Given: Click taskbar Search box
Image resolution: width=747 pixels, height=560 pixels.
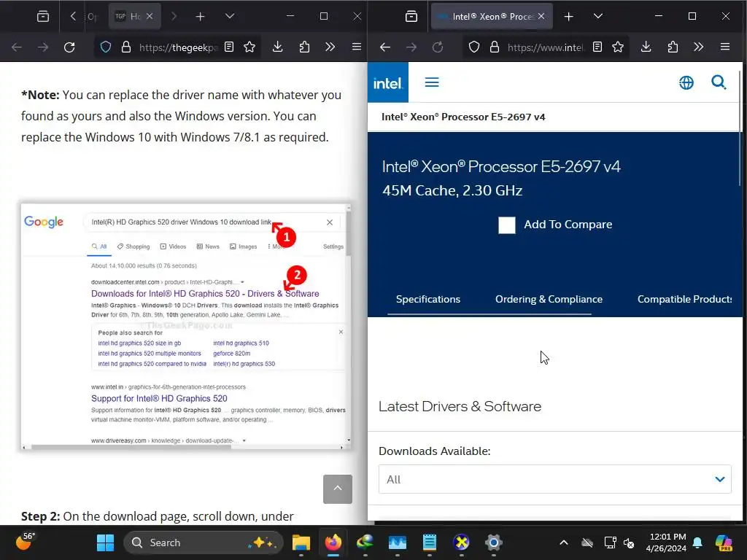Looking at the screenshot, I should (204, 542).
